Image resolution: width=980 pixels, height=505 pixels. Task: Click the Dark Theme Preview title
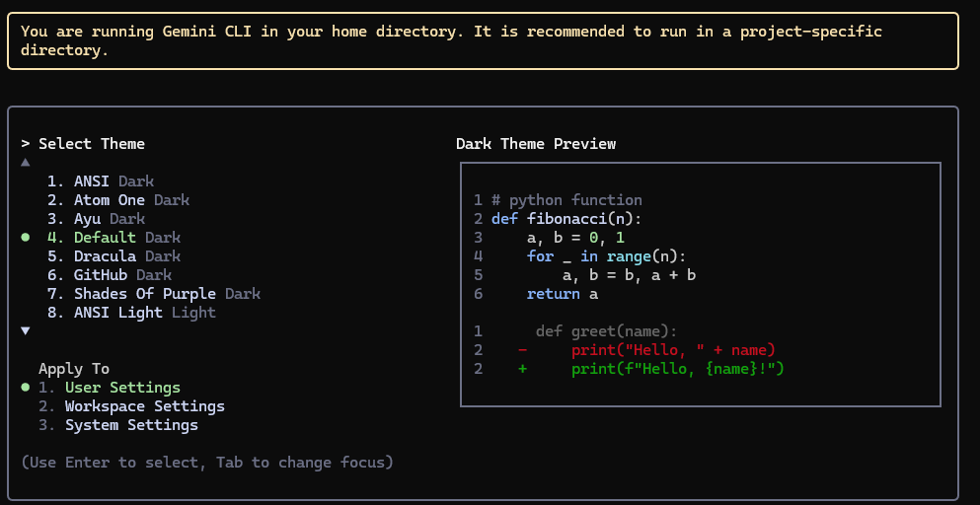[x=536, y=144]
